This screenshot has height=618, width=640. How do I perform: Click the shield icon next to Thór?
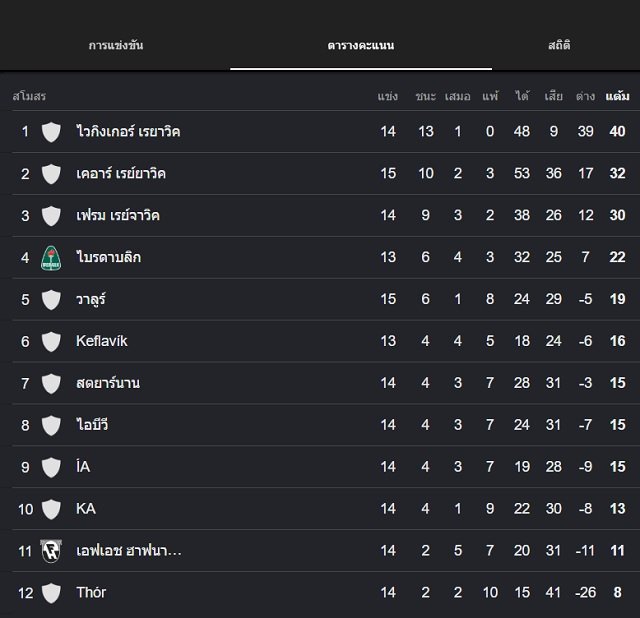click(x=51, y=593)
